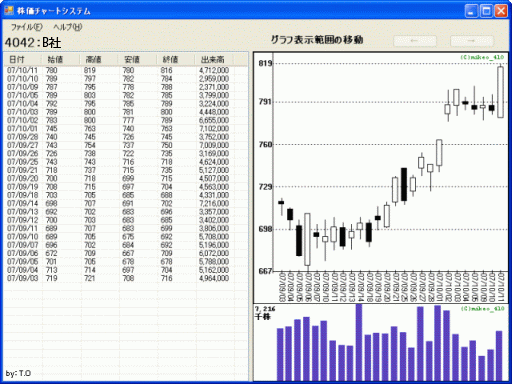Sort by the 高値 column header

(x=99, y=60)
